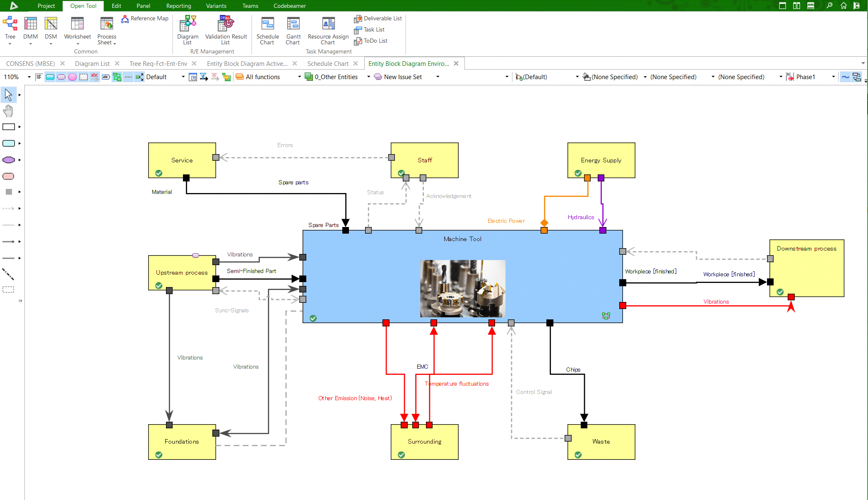
Task: Open the Gantt Chart
Action: tap(293, 29)
